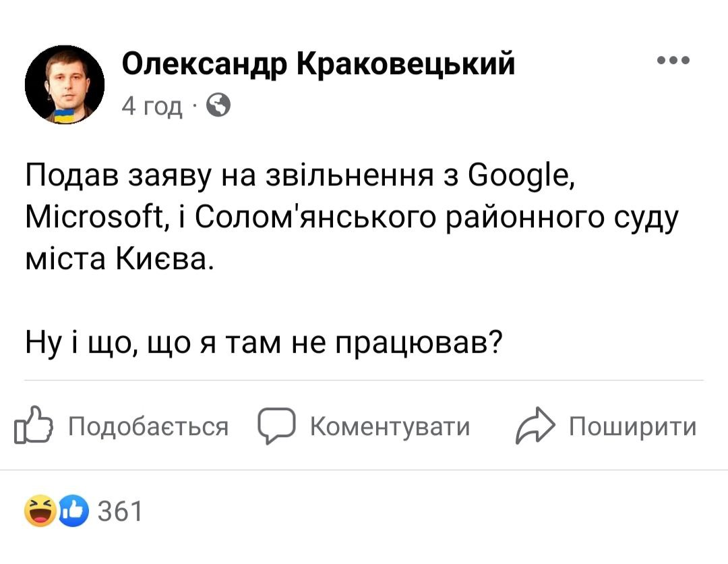Screen dimensions: 728x564
Task: Open the post options three-dot menu
Action: (673, 61)
